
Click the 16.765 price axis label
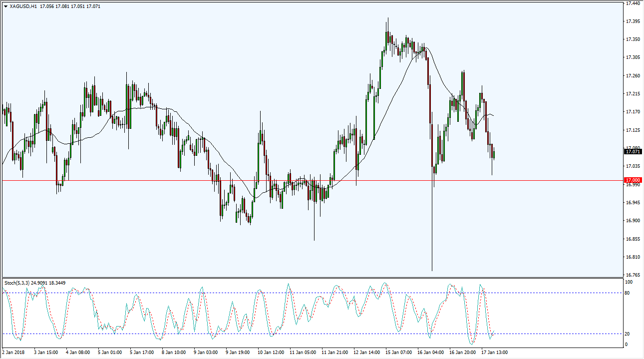[633, 275]
